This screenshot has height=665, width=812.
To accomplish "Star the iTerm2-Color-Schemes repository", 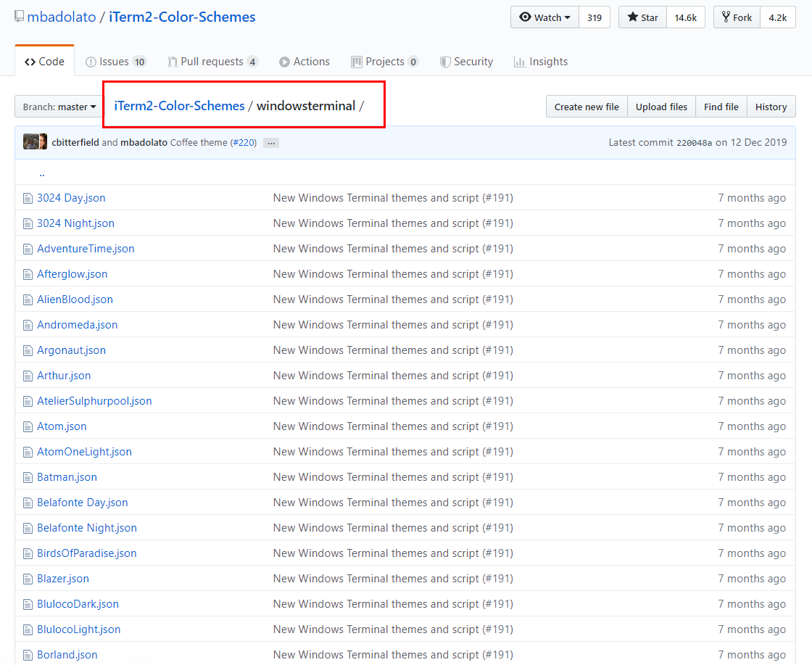I will pos(642,17).
